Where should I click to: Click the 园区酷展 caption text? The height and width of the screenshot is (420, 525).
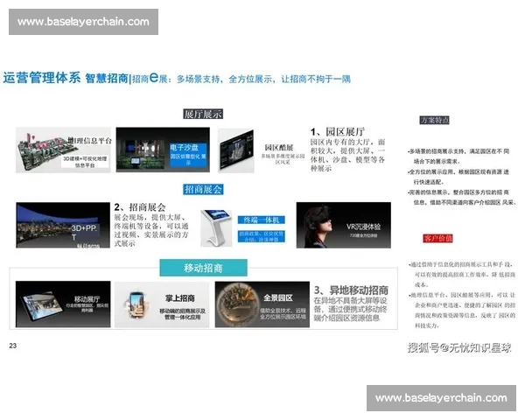point(279,147)
